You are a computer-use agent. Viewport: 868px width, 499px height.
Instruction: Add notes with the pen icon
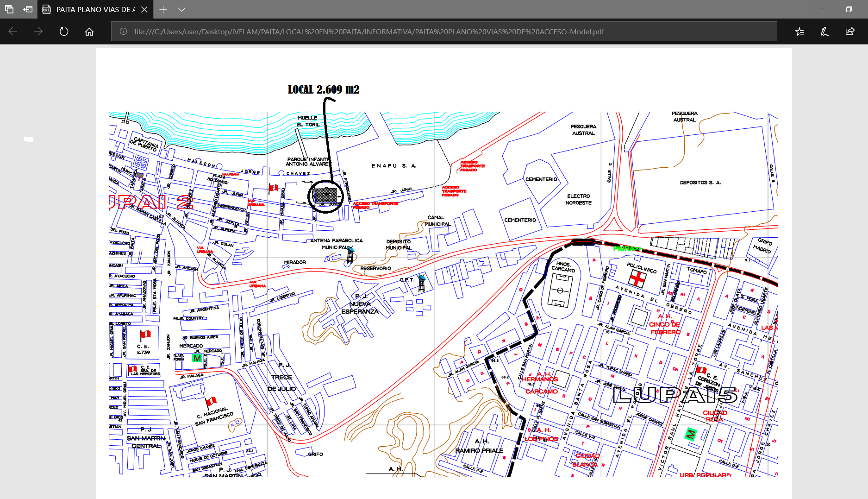pos(824,32)
